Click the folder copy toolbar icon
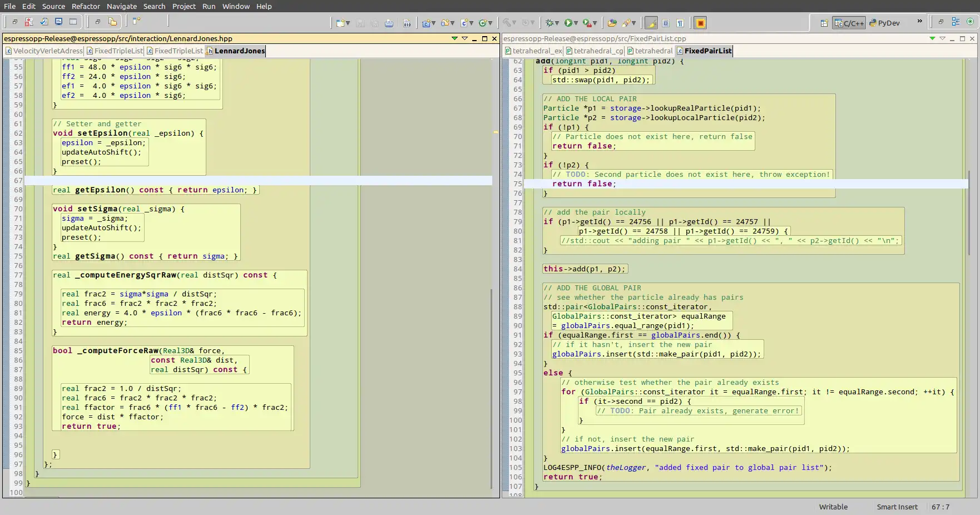The image size is (980, 515). click(x=113, y=22)
